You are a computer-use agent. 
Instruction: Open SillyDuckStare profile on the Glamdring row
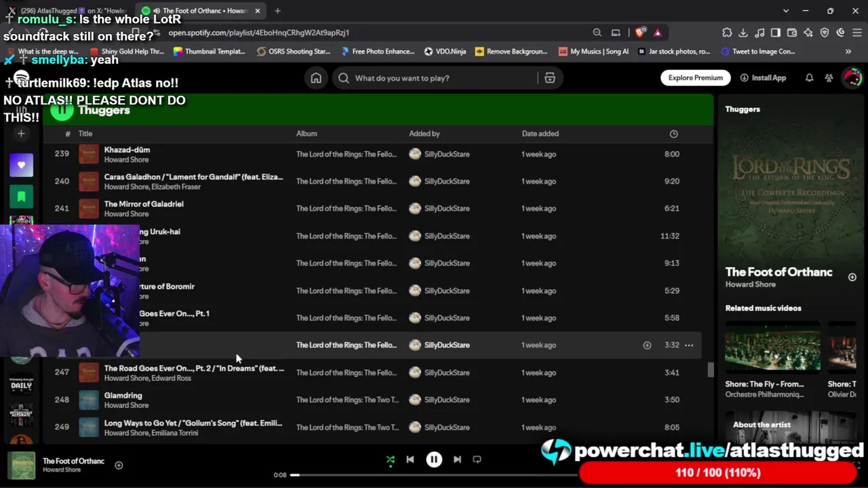click(447, 400)
